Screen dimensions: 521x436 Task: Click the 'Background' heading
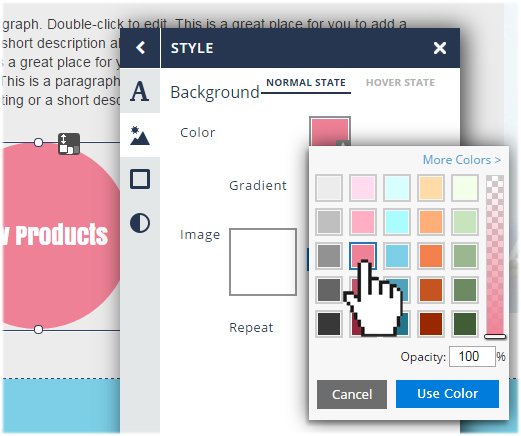pos(215,92)
